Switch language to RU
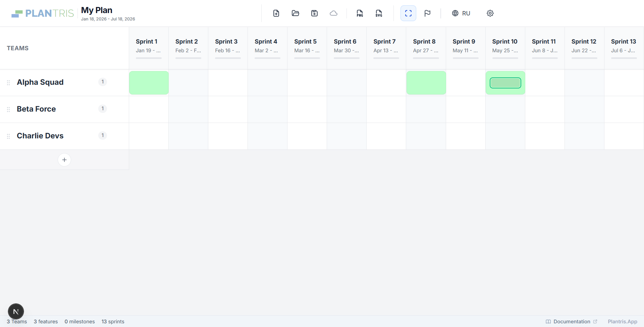Screen dimensions: 644x327 pos(461,13)
